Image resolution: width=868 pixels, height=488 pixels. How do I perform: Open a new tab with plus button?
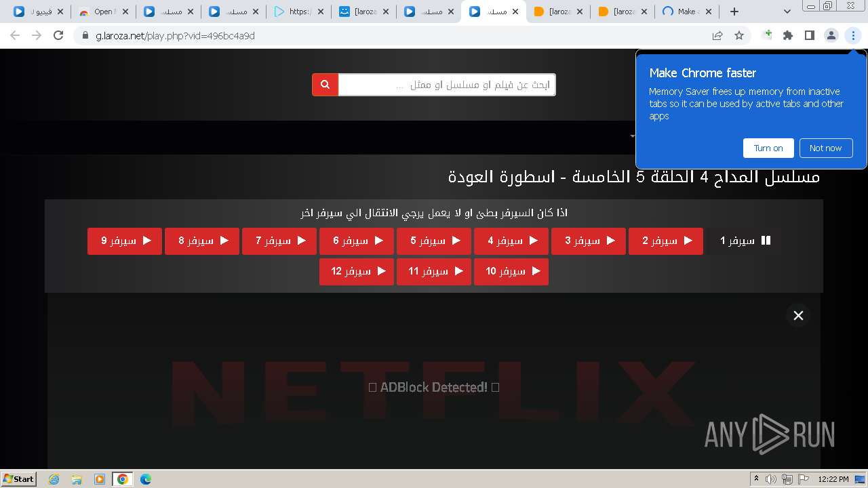click(x=734, y=12)
